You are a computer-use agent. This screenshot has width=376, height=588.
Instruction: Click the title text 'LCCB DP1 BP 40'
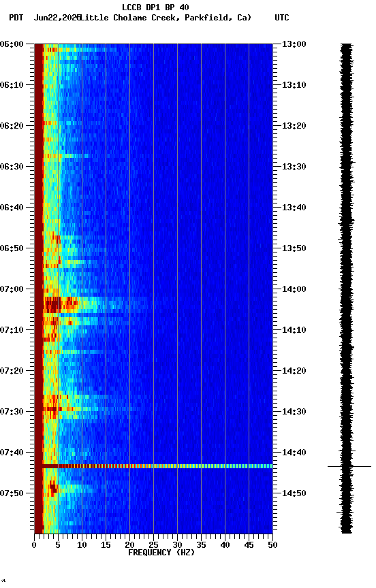tap(155, 7)
